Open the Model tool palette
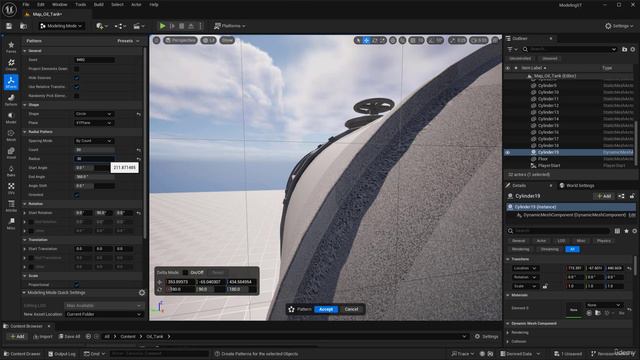 point(11,118)
